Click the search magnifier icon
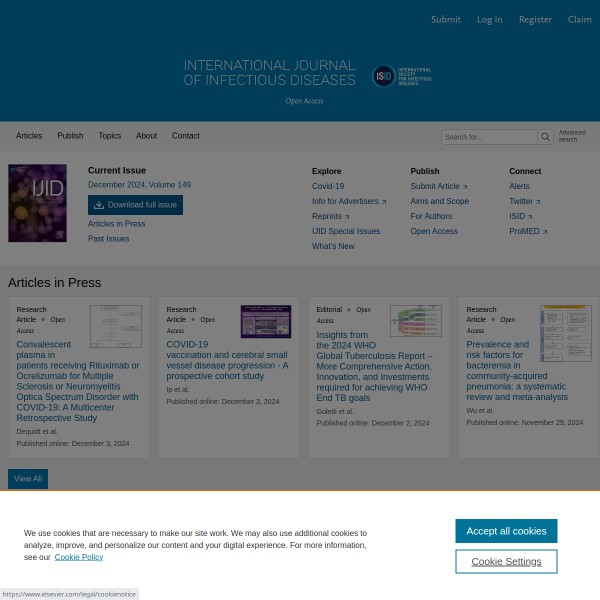Screen dimensions: 600x600 point(545,137)
